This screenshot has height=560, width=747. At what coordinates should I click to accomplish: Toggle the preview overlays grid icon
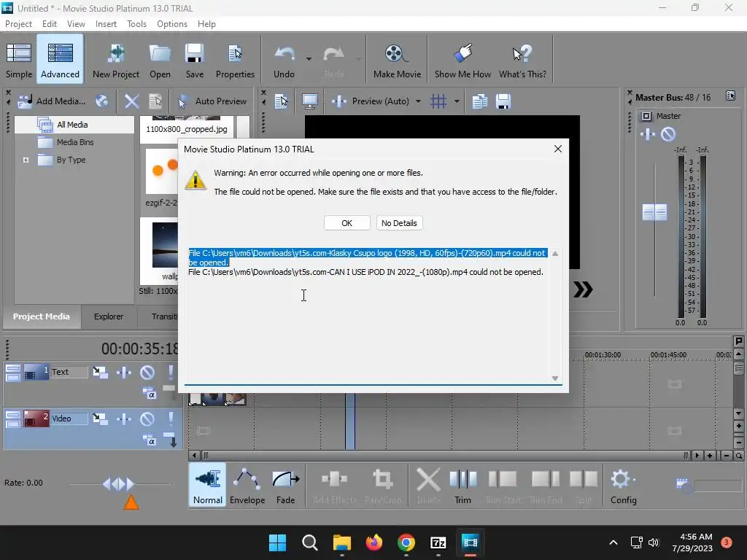tap(438, 101)
